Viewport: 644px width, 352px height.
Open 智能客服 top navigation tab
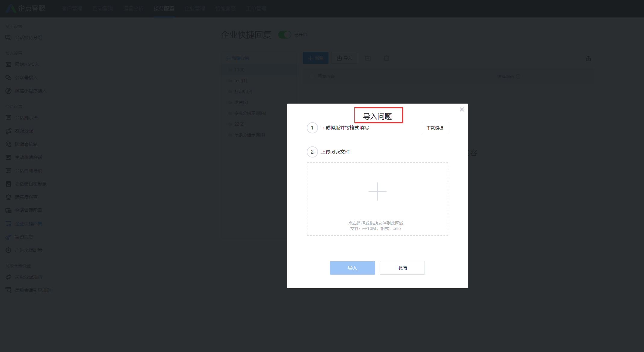coord(226,9)
